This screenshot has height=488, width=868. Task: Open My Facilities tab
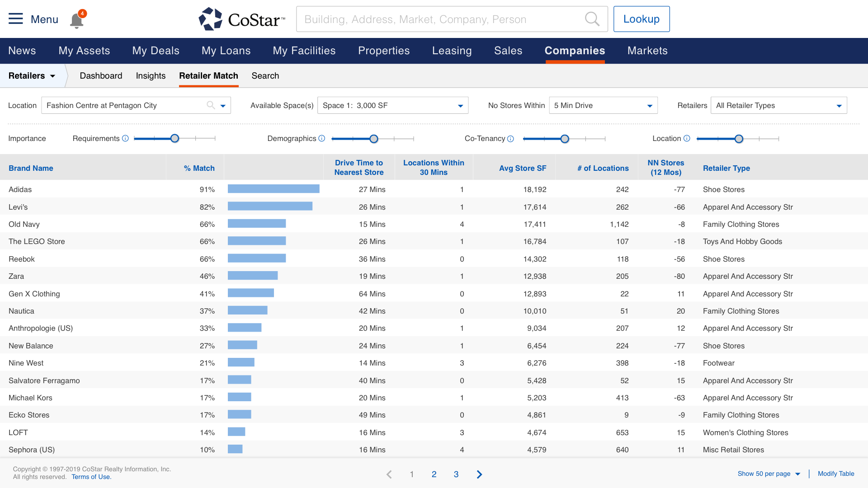coord(304,51)
